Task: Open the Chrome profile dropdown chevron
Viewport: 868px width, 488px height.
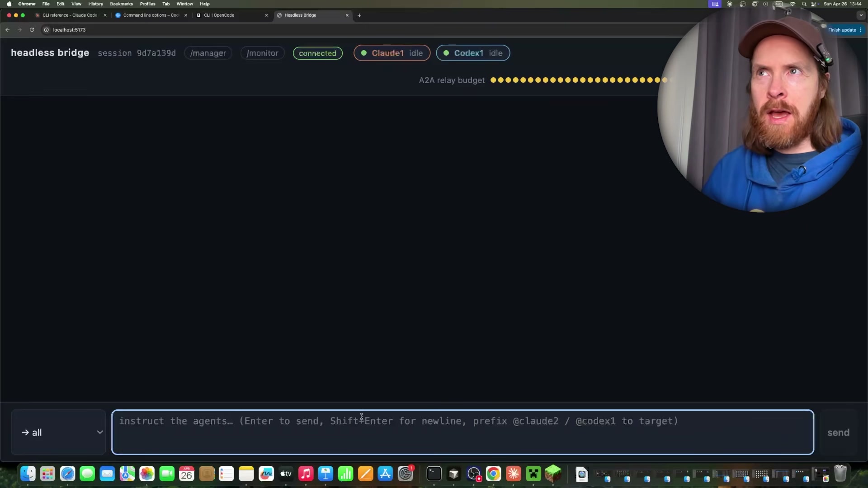Action: tap(861, 15)
